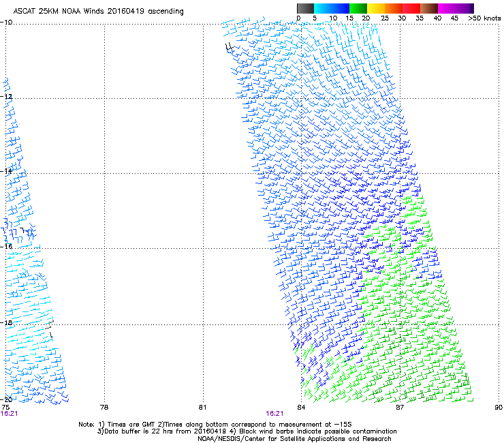
Task: Click the legend label '25'
Action: (x=384, y=18)
